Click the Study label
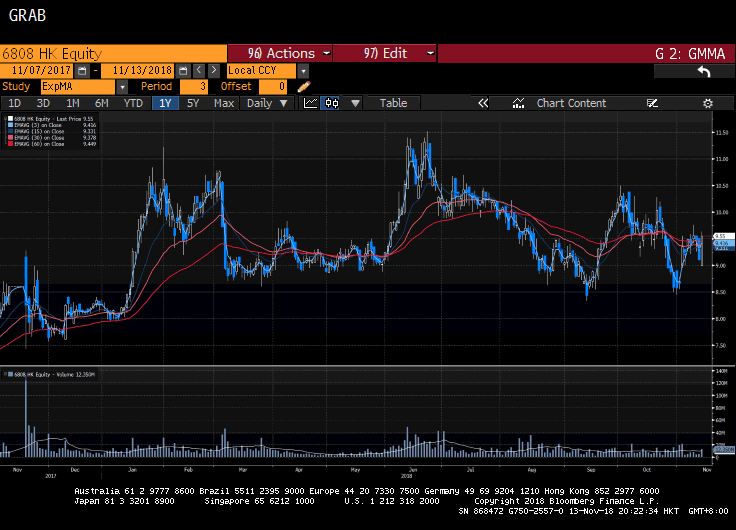 coord(16,86)
